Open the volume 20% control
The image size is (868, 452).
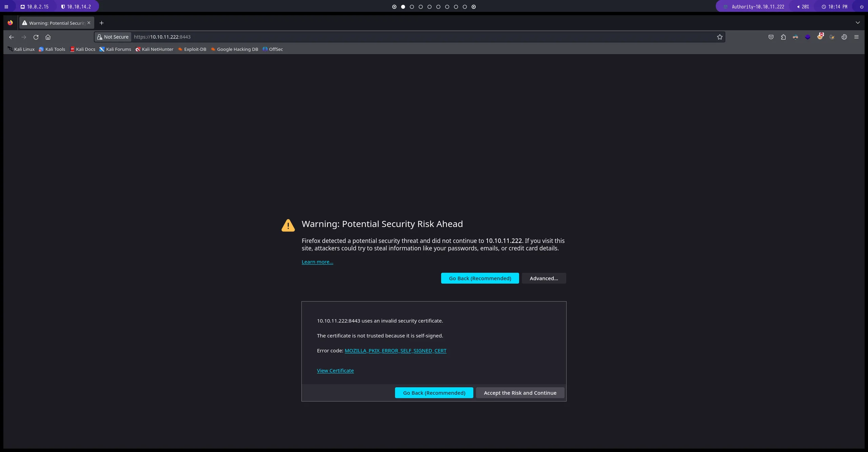803,7
